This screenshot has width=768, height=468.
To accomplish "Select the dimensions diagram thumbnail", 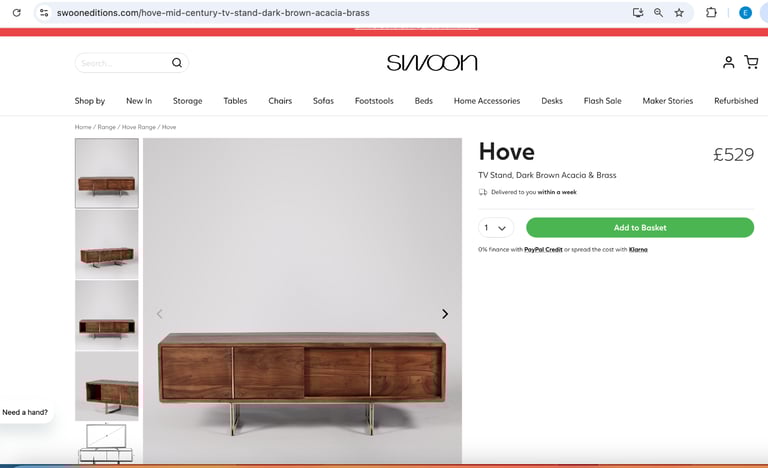I will click(107, 443).
